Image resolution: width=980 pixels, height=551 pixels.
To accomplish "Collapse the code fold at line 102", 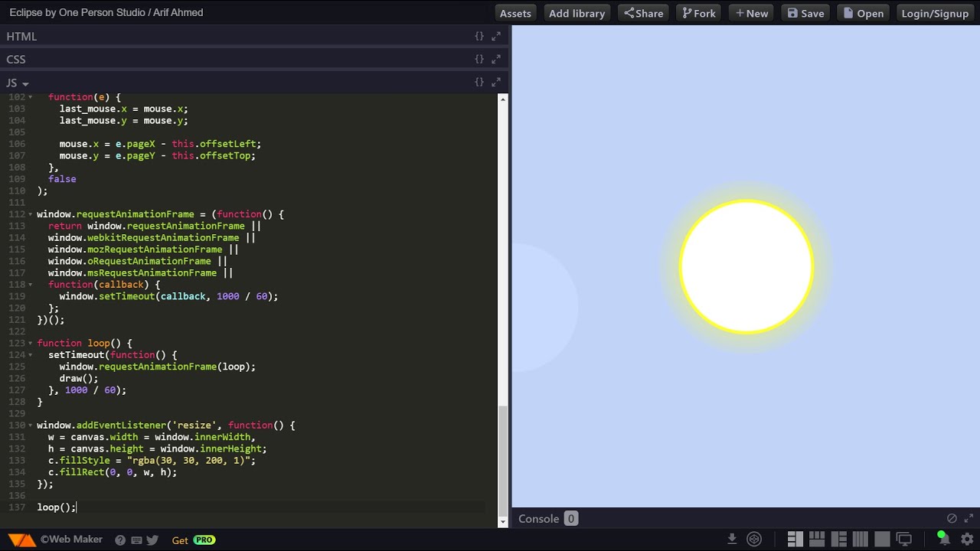I will [31, 97].
